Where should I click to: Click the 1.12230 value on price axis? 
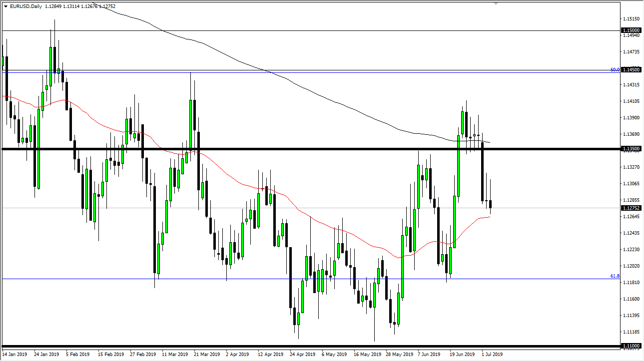632,249
